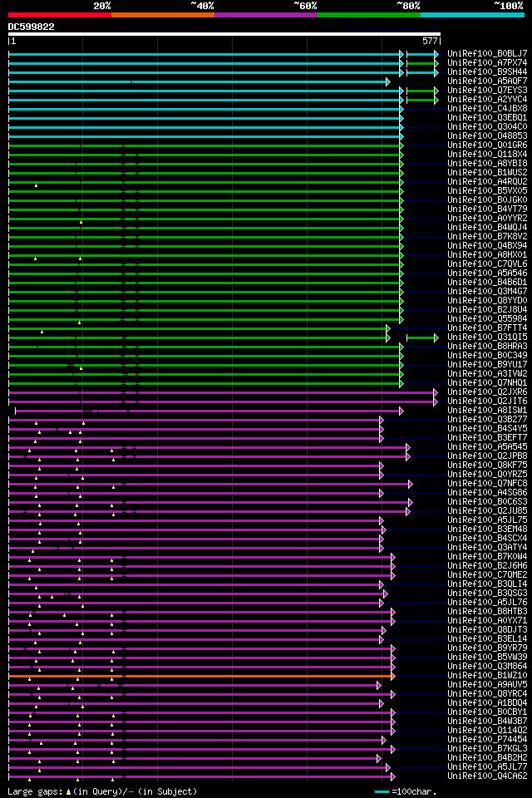Click the 577 query length label
This screenshot has width=532, height=798.
point(430,41)
